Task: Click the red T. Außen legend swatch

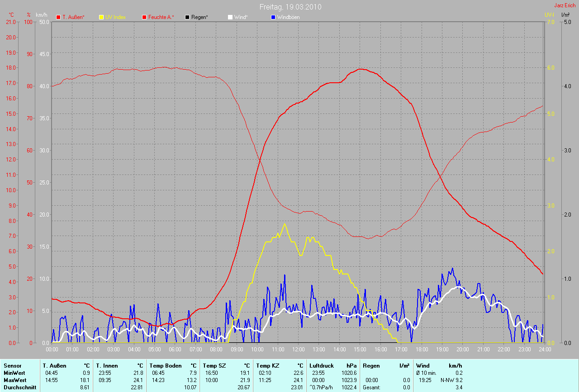Action: click(58, 17)
